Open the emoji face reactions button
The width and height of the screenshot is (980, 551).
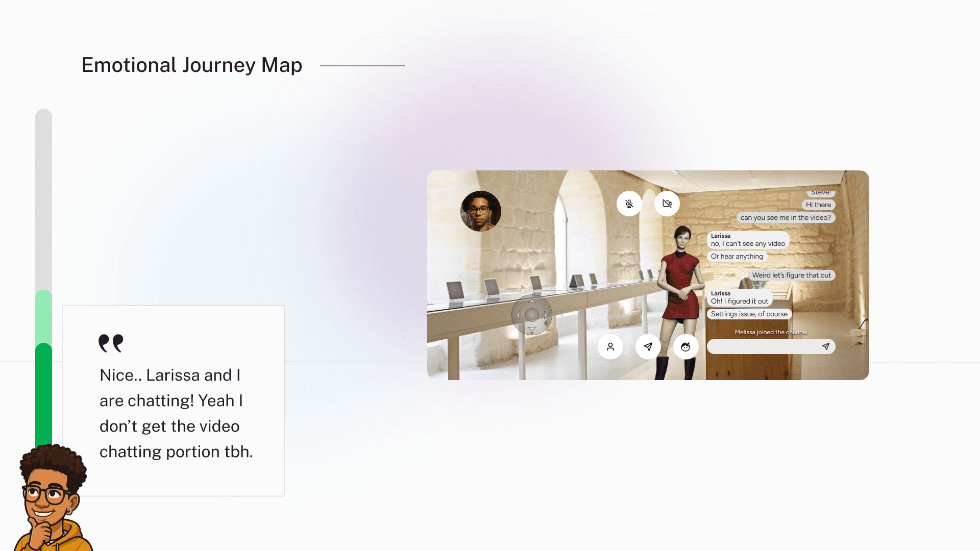click(685, 347)
